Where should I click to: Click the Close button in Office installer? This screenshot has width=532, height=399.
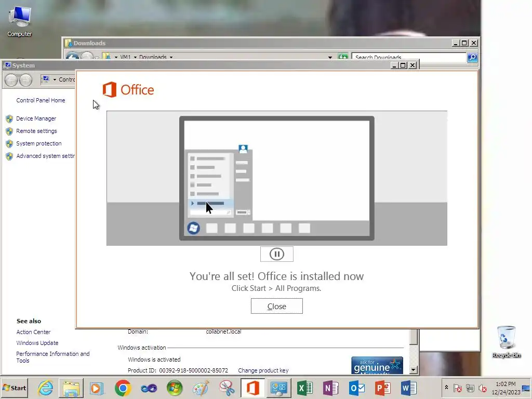[276, 306]
